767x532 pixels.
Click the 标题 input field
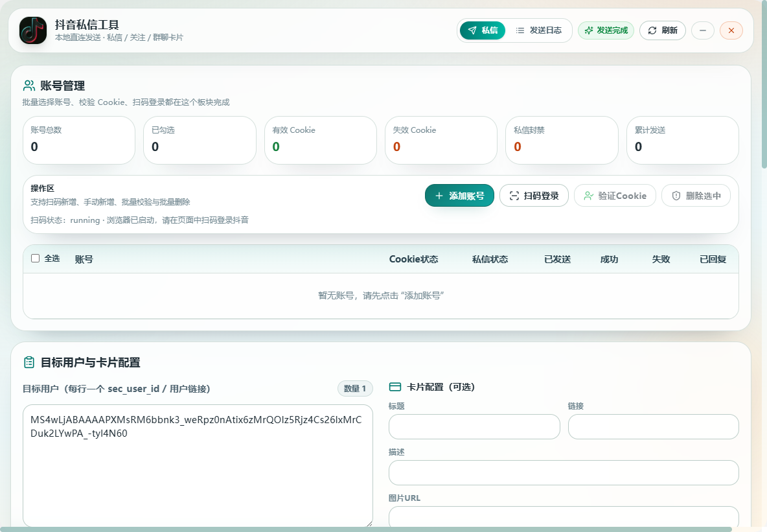pos(474,427)
